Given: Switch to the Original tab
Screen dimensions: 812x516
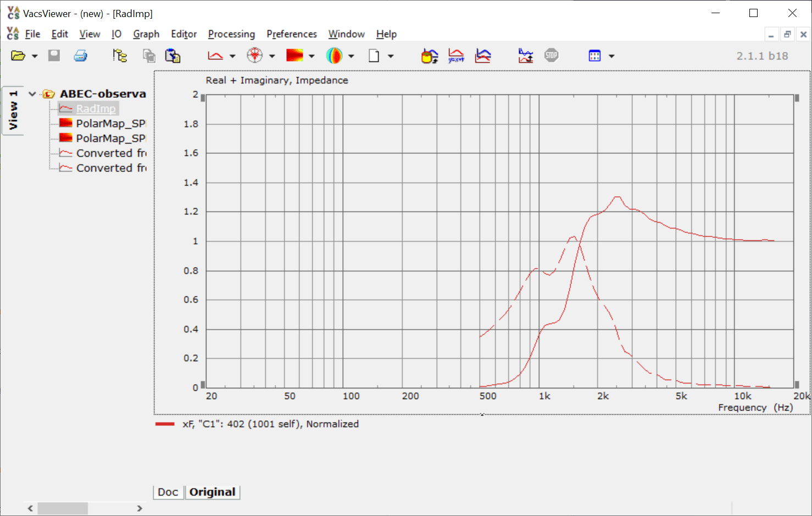Looking at the screenshot, I should click(213, 492).
